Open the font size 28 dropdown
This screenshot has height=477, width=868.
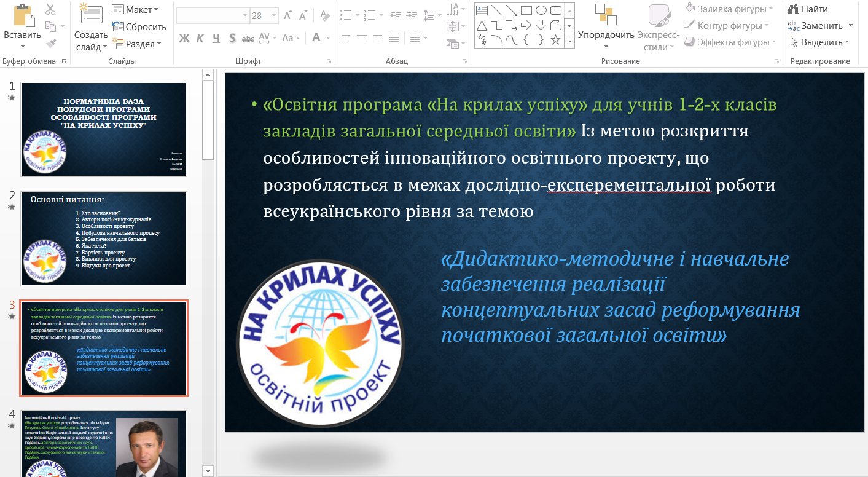tap(274, 15)
